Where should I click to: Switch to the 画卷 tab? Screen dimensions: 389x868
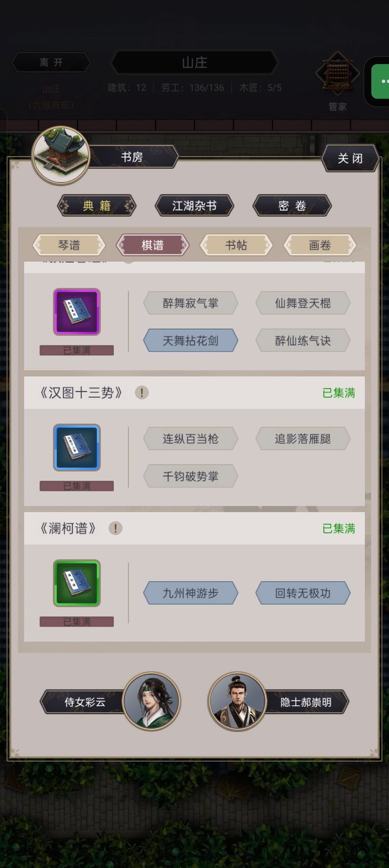click(320, 245)
